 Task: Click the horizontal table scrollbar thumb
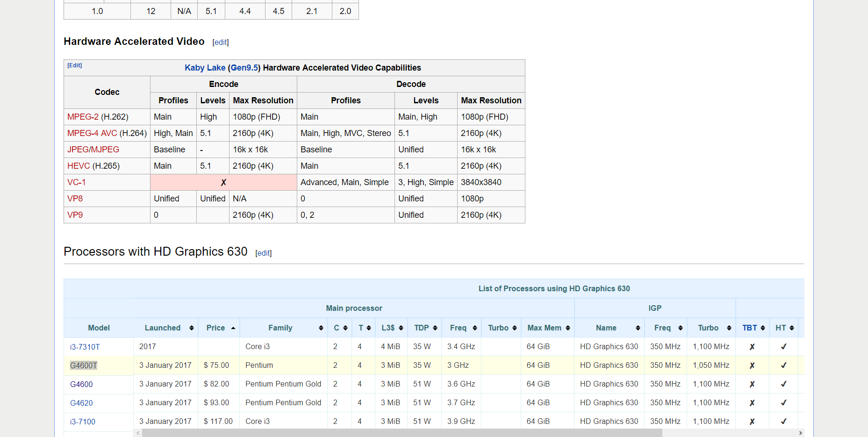pyautogui.click(x=402, y=433)
